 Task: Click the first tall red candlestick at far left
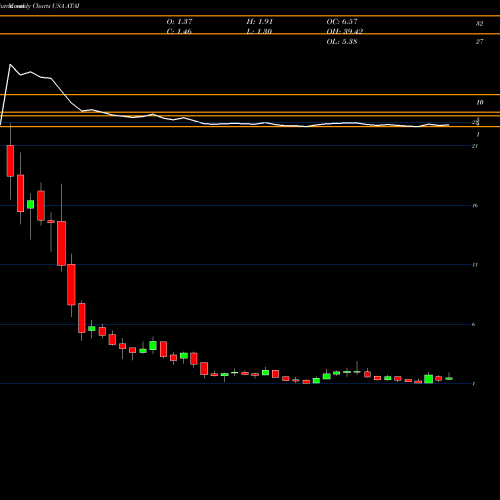pos(10,161)
